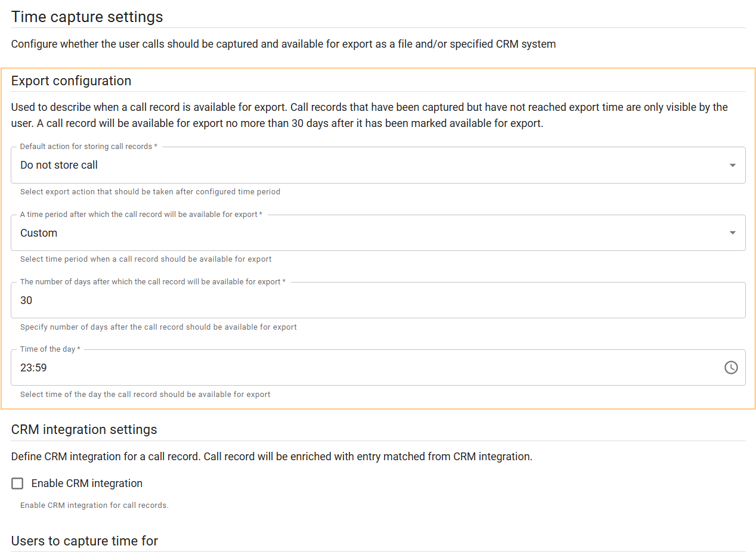Tick the Enable CRM integration checkbox

click(x=18, y=483)
